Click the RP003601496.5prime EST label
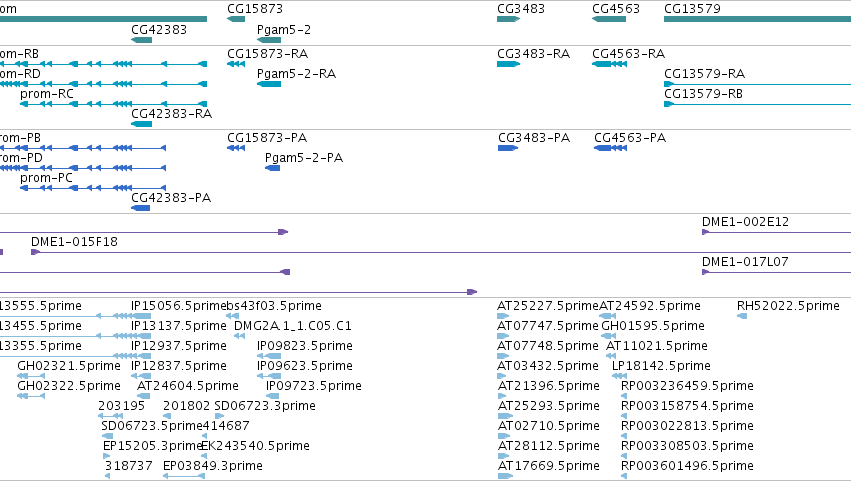851x481 pixels. (687, 467)
